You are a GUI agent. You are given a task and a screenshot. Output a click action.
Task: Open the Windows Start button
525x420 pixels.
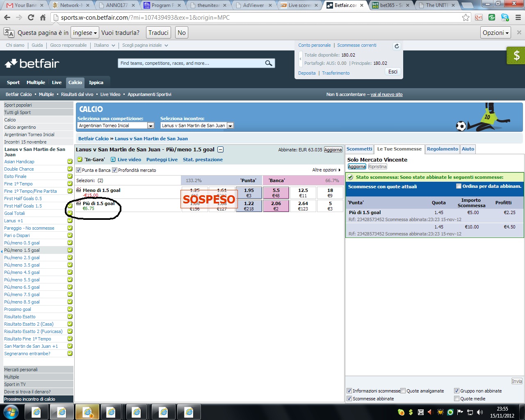tap(11, 411)
